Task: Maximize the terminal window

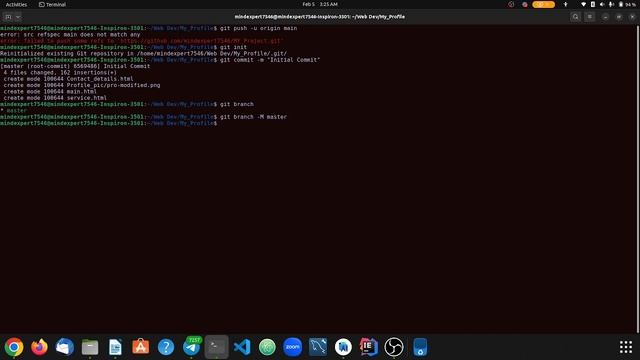Action: pos(619,17)
